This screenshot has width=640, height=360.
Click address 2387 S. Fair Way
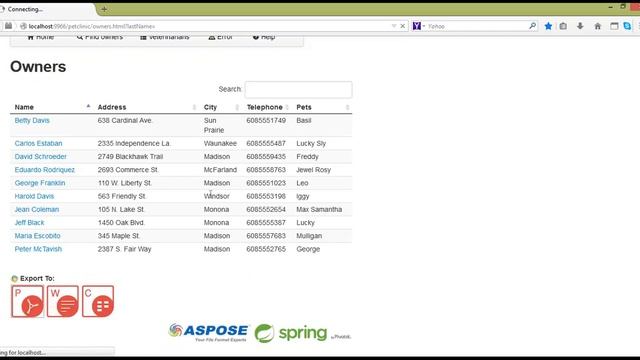[x=124, y=249]
